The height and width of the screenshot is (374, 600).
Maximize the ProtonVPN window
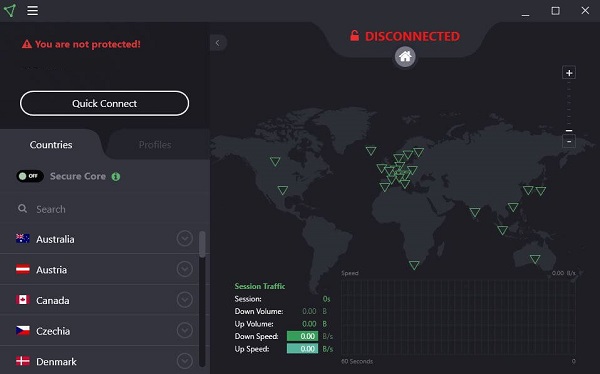pyautogui.click(x=555, y=11)
